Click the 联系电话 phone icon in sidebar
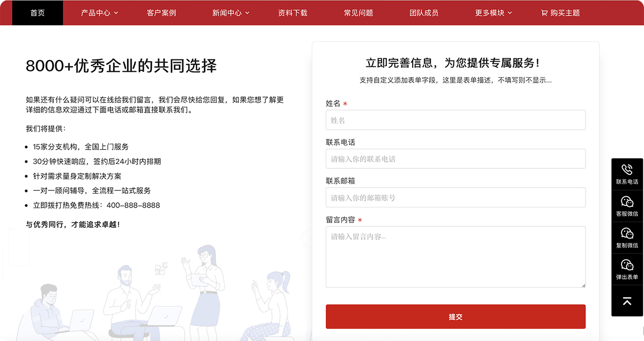The image size is (644, 341). click(x=627, y=170)
